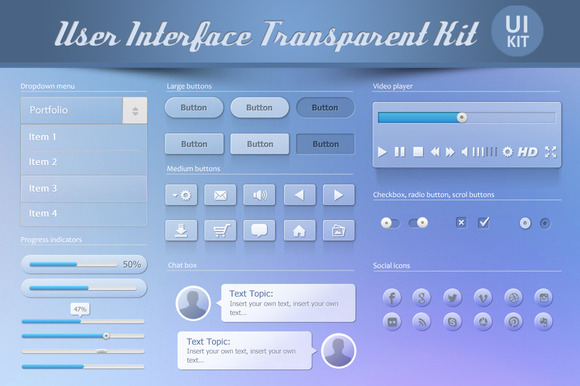Click the lower chat avatar thumbnail

(338, 351)
